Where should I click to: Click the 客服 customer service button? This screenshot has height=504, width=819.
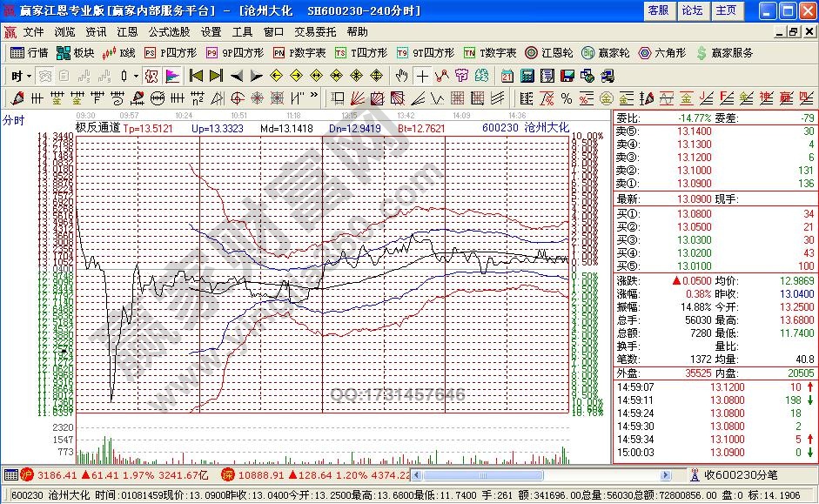coord(659,10)
